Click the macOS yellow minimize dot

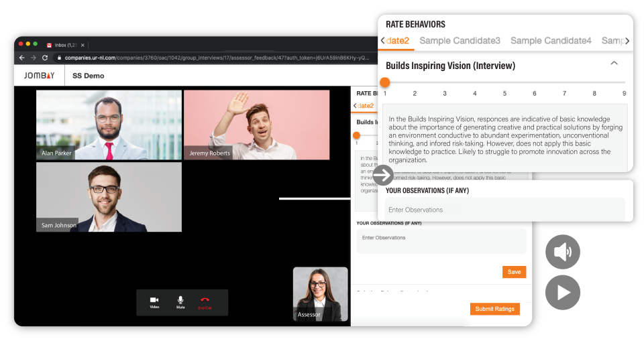click(x=28, y=44)
